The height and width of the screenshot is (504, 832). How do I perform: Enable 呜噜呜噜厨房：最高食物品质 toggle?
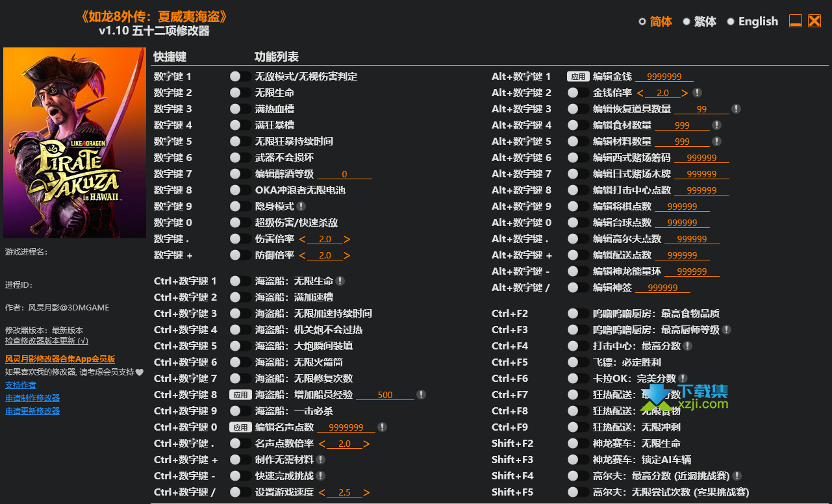click(x=578, y=314)
